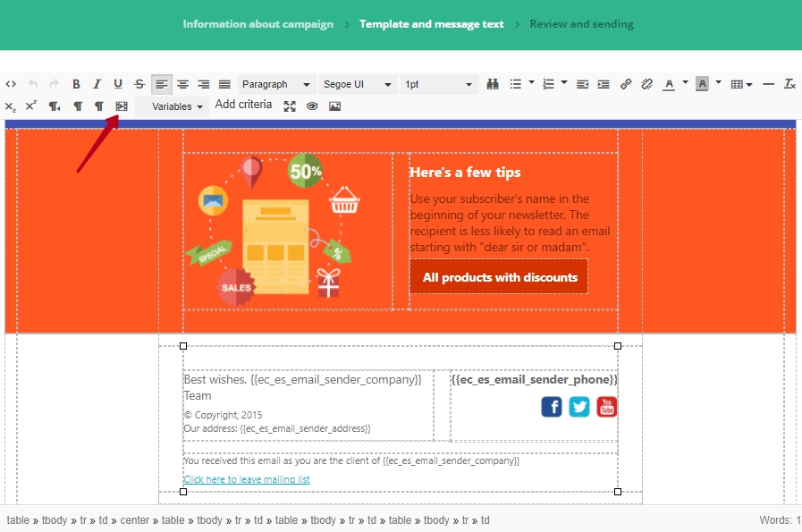This screenshot has width=802, height=532.
Task: Click the clear formatting icon
Action: coord(789,84)
